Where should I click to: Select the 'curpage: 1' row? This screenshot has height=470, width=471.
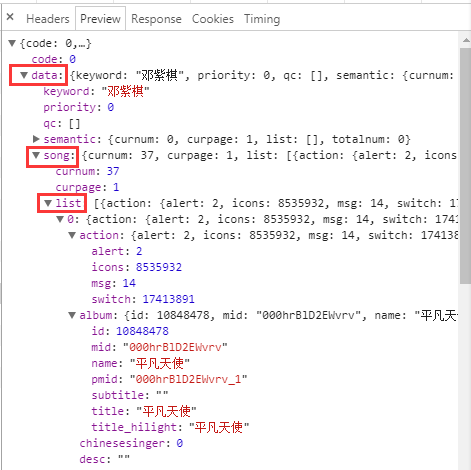[x=87, y=187]
